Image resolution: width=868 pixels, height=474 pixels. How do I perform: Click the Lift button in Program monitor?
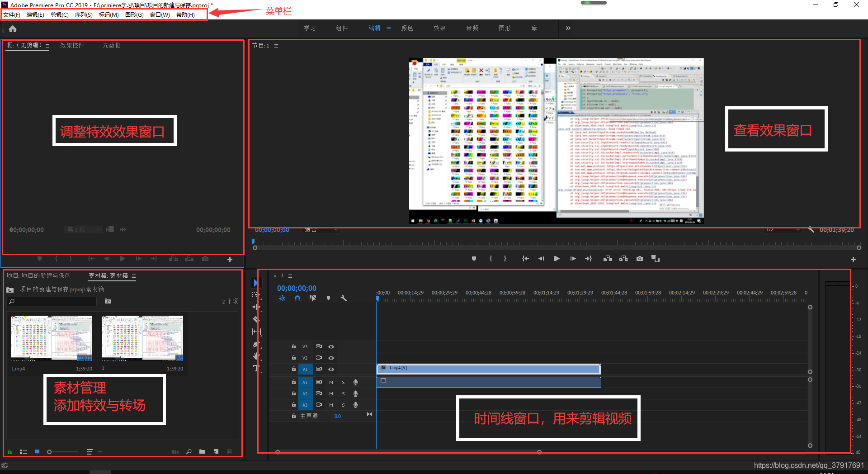pos(608,259)
